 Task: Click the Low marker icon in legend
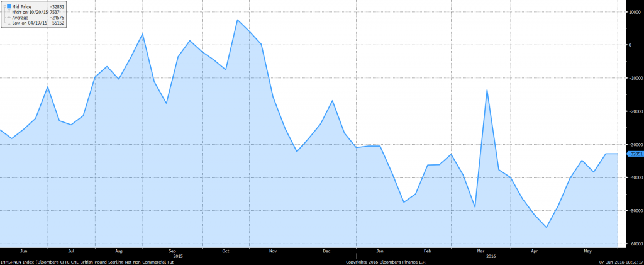pyautogui.click(x=9, y=23)
